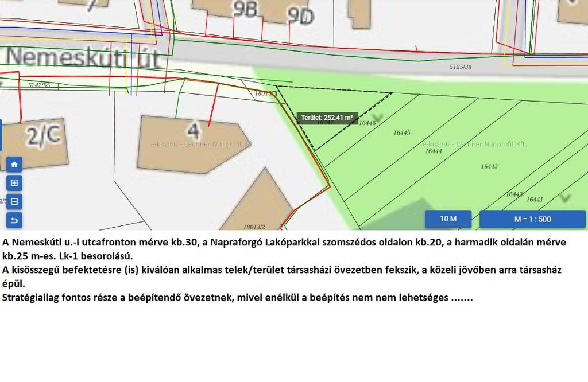
Task: Click the parcel label 18013/2
Action: point(254,227)
